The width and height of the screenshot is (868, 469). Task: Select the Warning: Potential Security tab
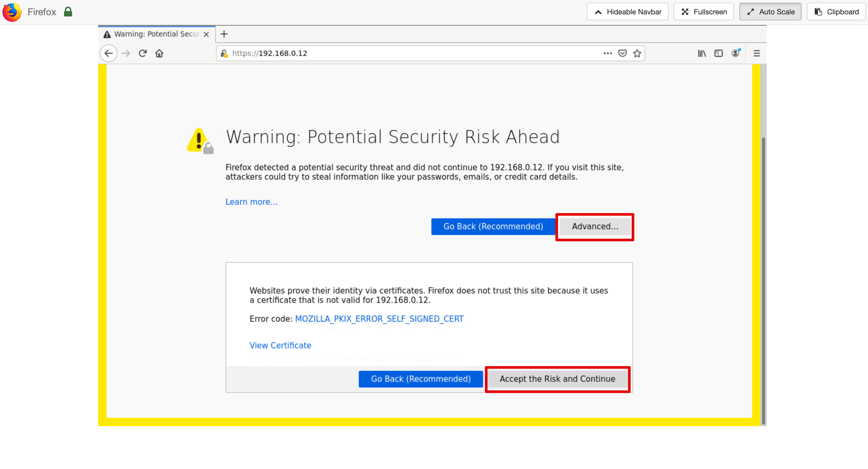point(156,34)
